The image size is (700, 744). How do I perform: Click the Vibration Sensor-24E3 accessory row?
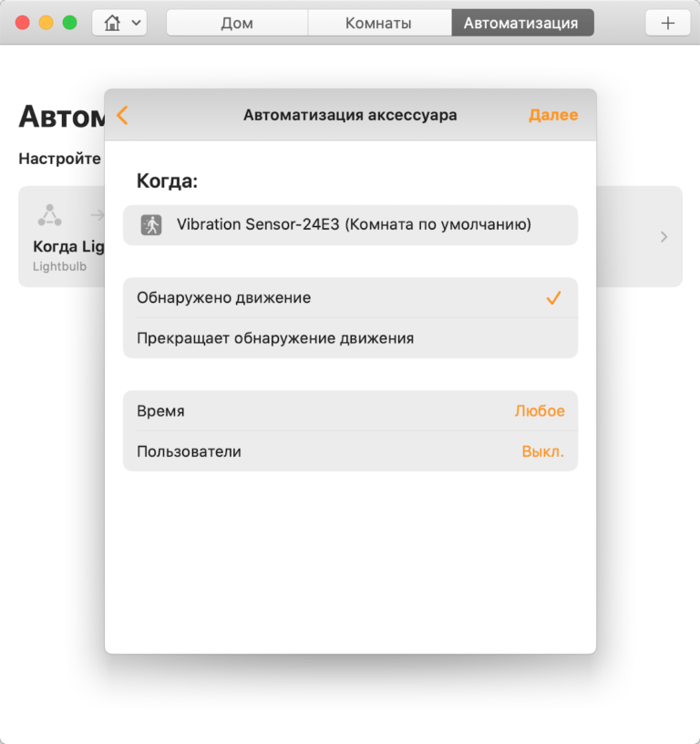350,225
